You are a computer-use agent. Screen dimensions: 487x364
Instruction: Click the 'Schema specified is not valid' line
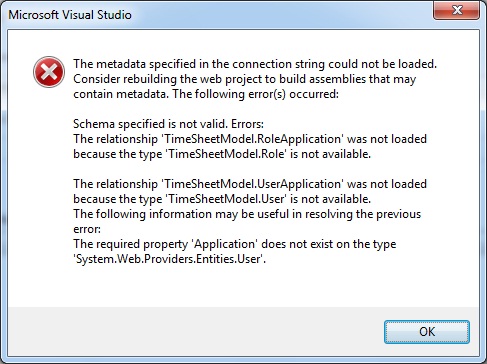pos(168,124)
